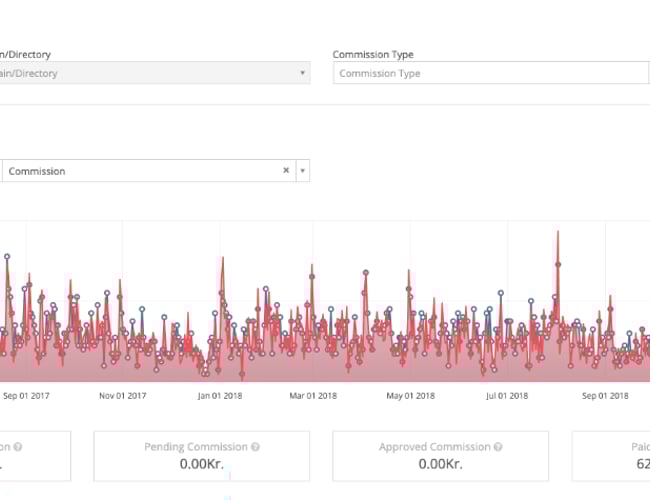Viewport: 650px width, 500px height.
Task: Click the Sep 01 2018 axis label
Action: 605,395
